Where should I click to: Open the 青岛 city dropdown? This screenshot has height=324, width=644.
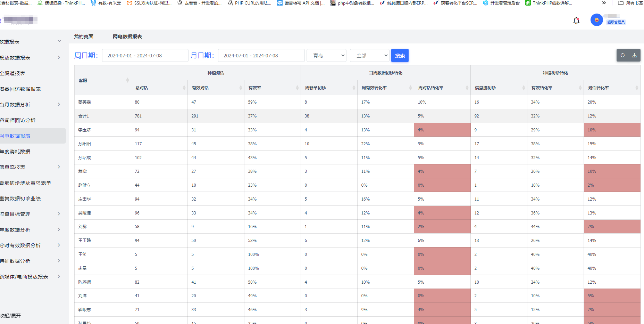[x=326, y=56]
